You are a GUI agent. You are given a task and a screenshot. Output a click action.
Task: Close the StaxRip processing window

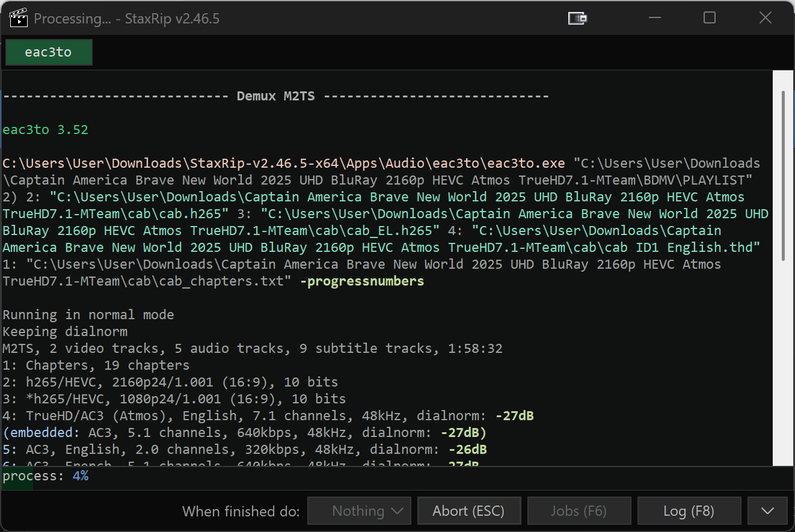pos(765,18)
